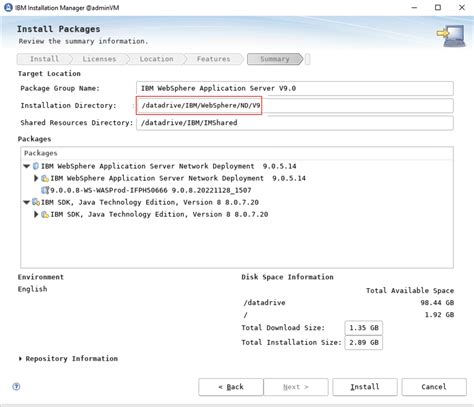The height and width of the screenshot is (407, 474).
Task: Click the English environment entry
Action: [32, 289]
